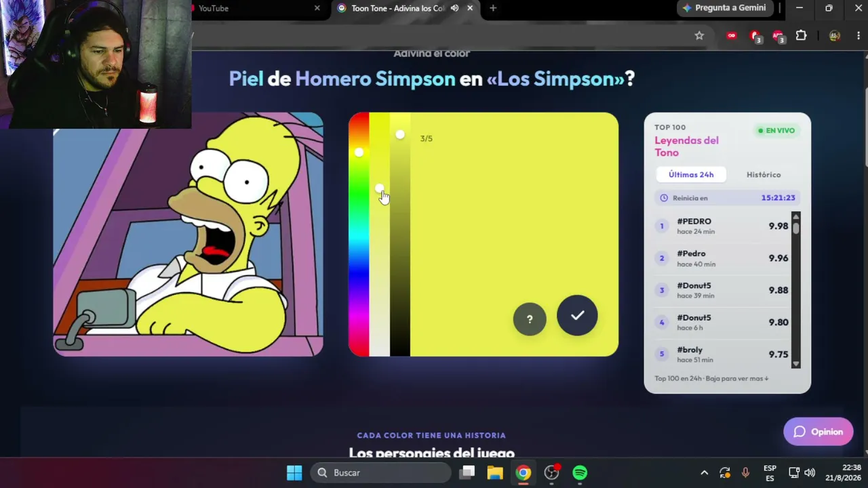Click the large yellow color preview area
The image size is (868, 488).
click(x=514, y=234)
